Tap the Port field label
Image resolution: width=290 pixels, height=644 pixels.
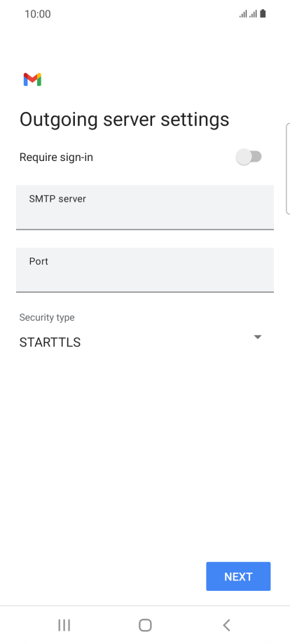[39, 261]
